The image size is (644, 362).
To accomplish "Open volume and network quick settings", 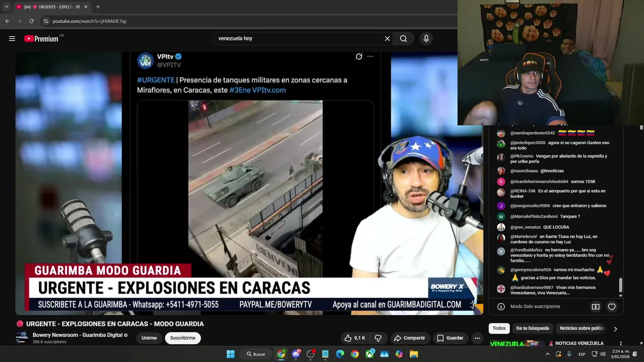I will click(598, 354).
